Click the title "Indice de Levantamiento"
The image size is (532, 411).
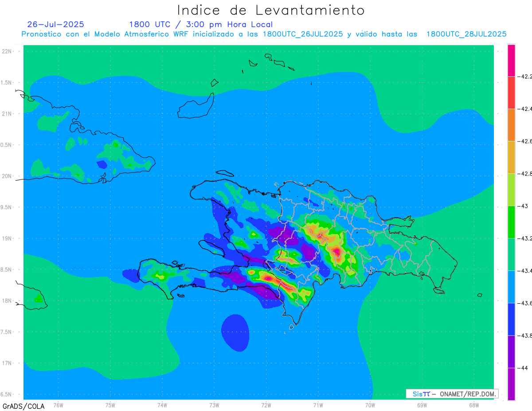coord(270,10)
